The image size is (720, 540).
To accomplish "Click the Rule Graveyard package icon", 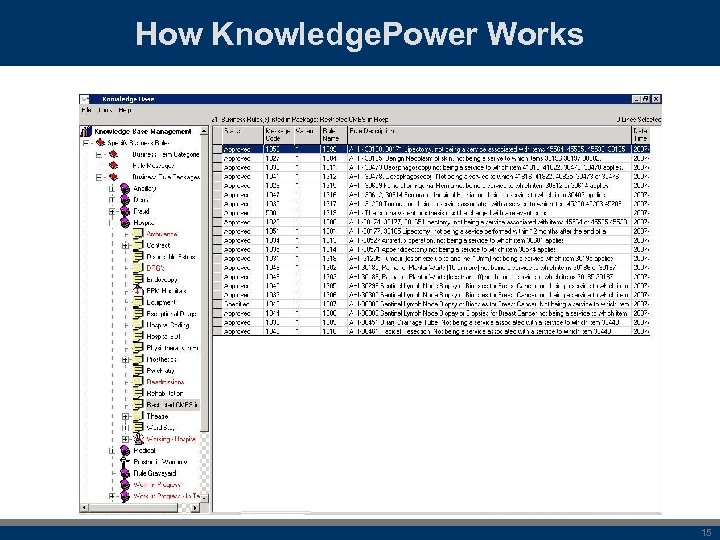I will [124, 473].
